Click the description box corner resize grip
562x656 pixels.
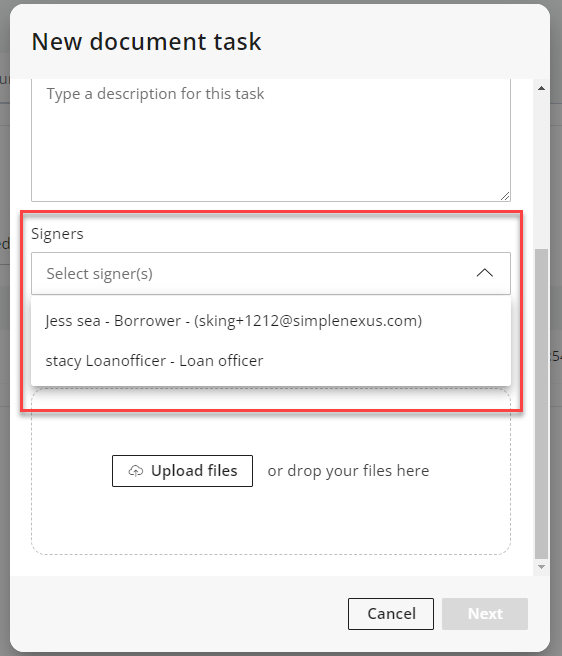[x=505, y=196]
